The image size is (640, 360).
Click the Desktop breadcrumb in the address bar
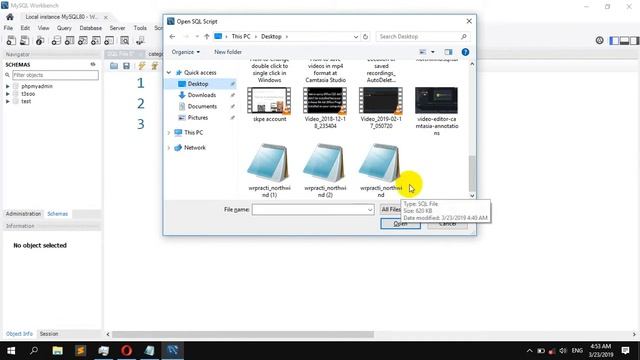pyautogui.click(x=271, y=36)
